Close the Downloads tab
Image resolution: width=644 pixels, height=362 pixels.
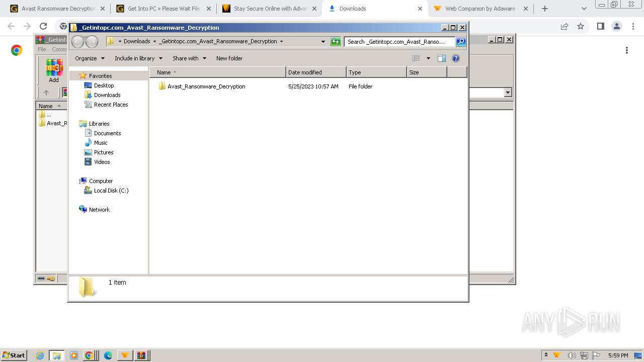420,9
